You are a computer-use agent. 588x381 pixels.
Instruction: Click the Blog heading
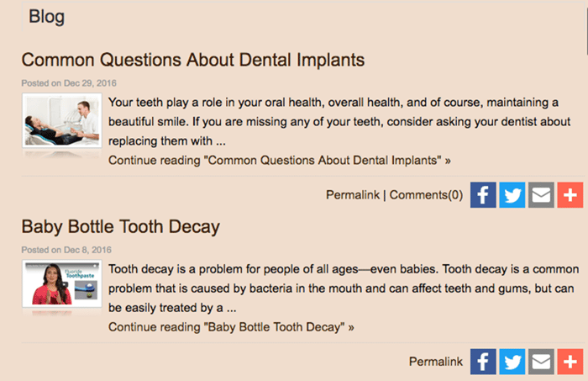[46, 17]
